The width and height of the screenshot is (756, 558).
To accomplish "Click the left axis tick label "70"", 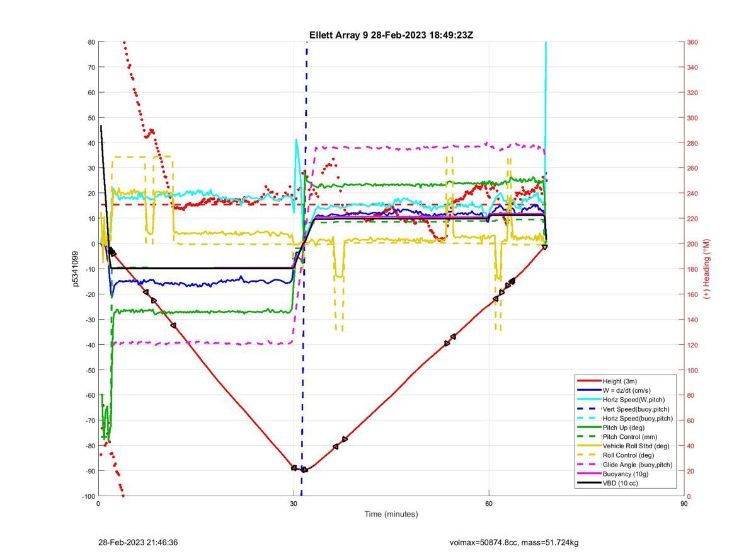I will 91,67.
